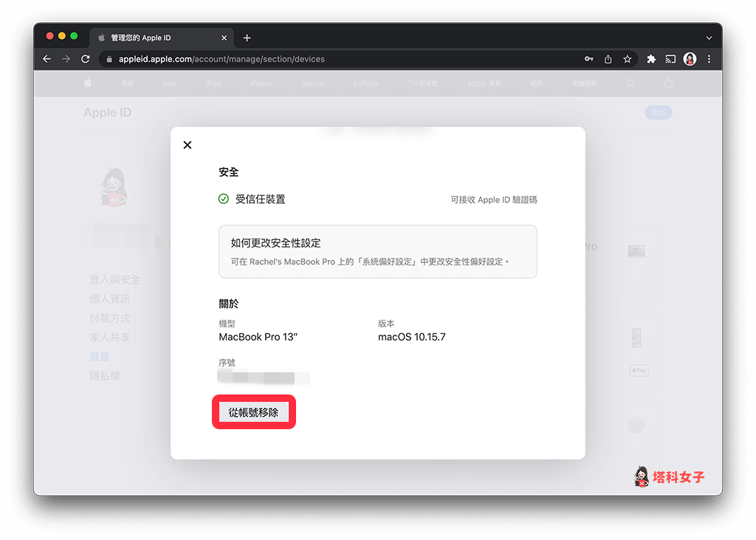756x540 pixels.
Task: Click the site lock icon
Action: [x=109, y=59]
